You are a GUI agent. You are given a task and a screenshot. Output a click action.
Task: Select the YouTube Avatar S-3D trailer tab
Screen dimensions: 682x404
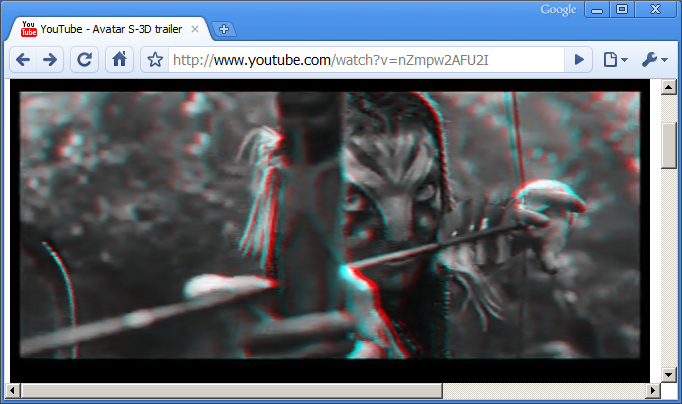[110, 29]
